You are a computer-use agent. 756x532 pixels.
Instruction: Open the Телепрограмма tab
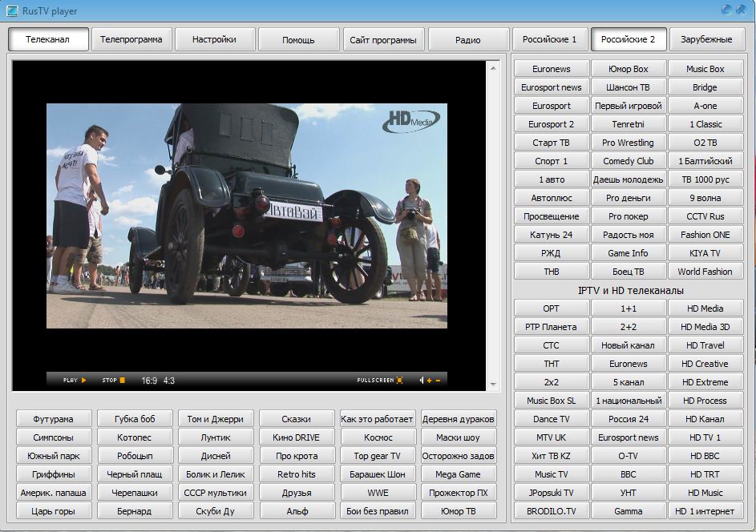point(131,39)
